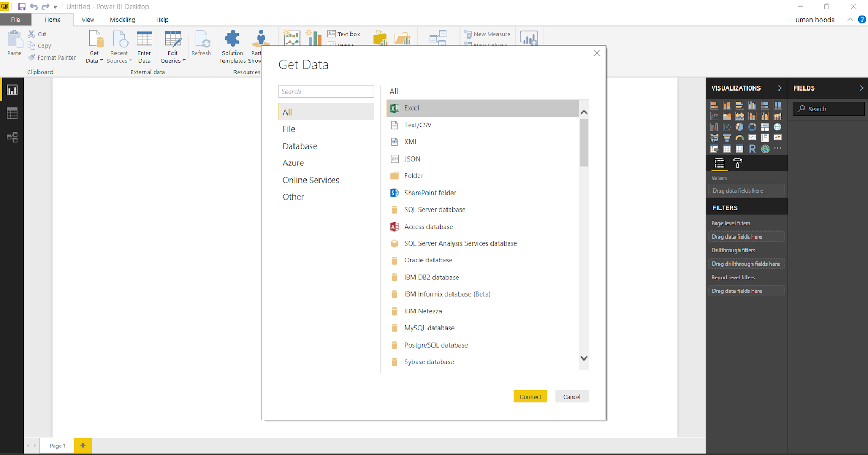The image size is (868, 455).
Task: Click the data source list scrollbar thumb
Action: [584, 143]
